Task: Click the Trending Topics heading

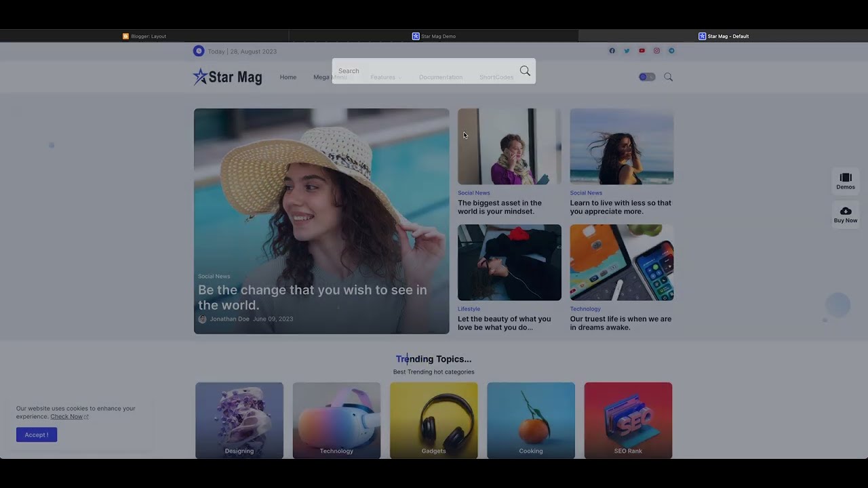Action: click(433, 359)
